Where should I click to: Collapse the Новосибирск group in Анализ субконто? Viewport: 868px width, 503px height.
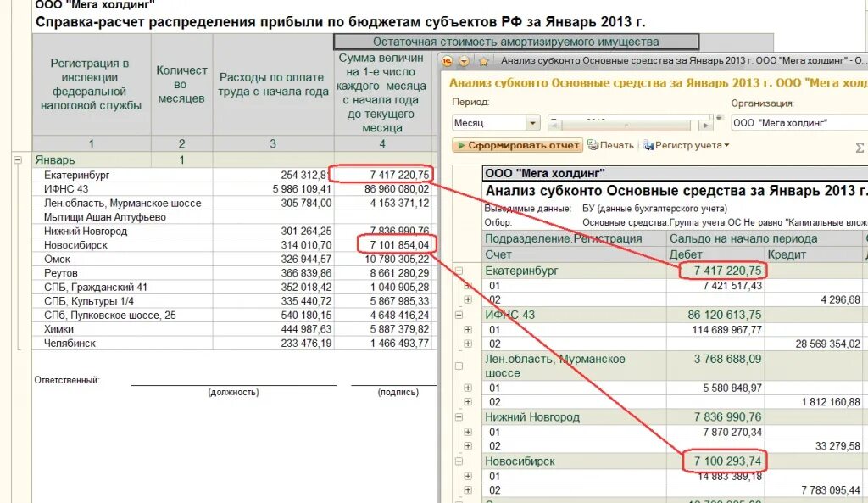pos(459,461)
